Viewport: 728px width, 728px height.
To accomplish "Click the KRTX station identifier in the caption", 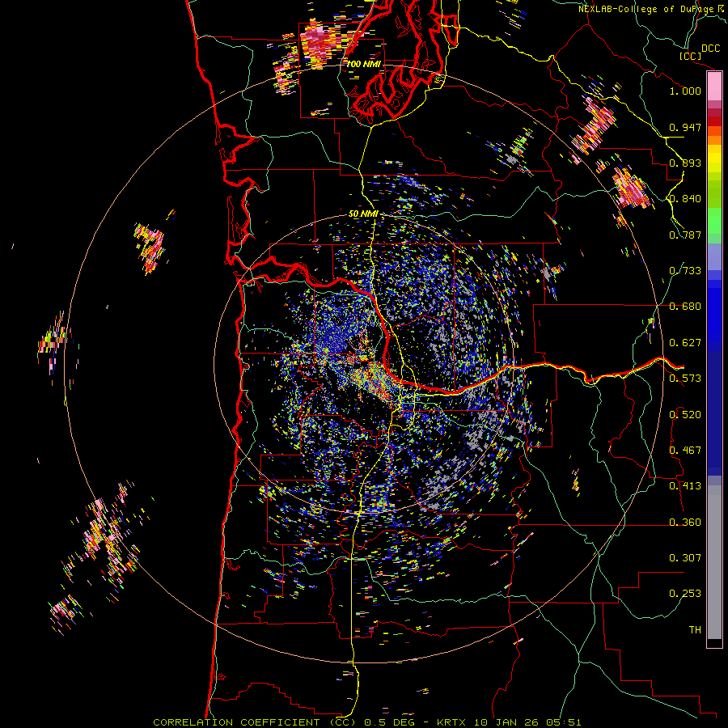I will pos(453,722).
